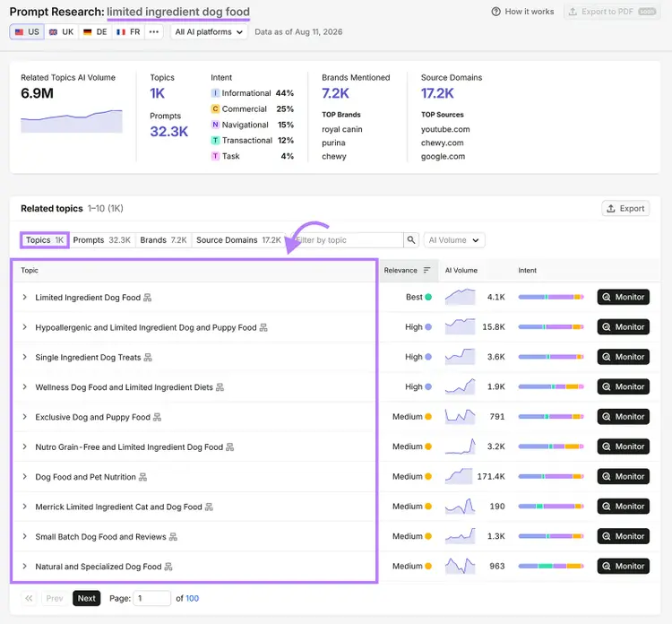Expand Small Batch Dog Food and Reviews row
The height and width of the screenshot is (624, 672).
(x=24, y=536)
